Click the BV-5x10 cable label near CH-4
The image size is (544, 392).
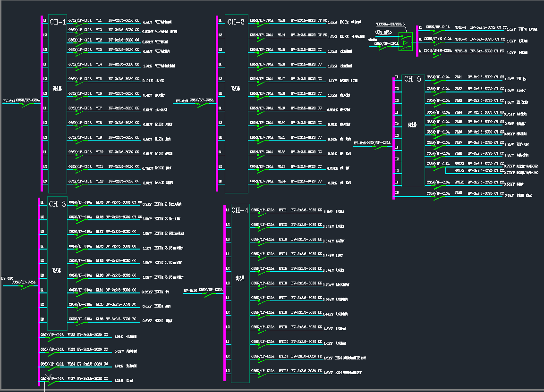tap(190, 290)
